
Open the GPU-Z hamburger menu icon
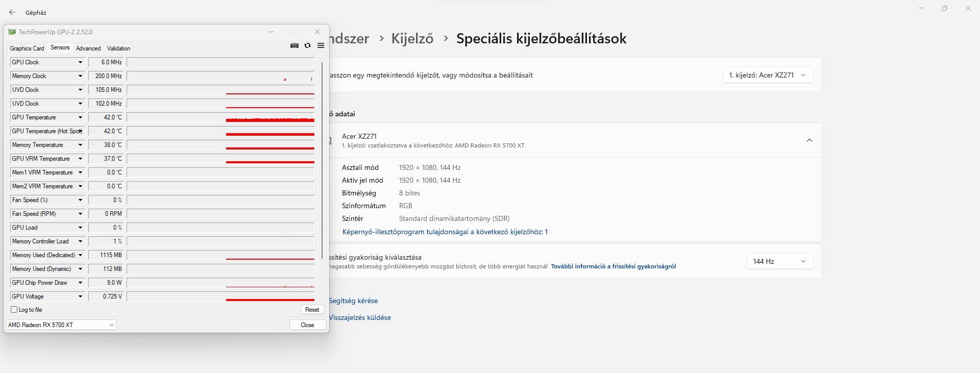tap(321, 45)
